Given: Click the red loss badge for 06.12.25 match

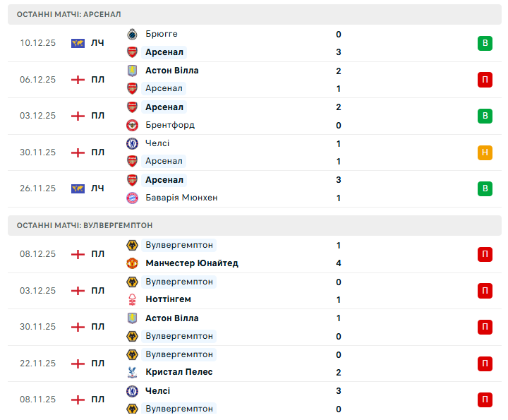Looking at the screenshot, I should point(485,80).
